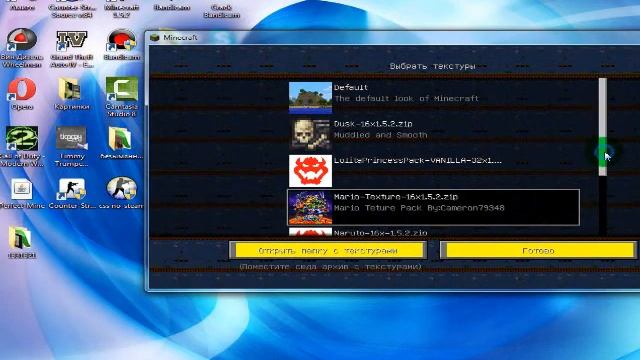Click the Crack Bandicam desktop label
This screenshot has height=360, width=640.
point(221,11)
